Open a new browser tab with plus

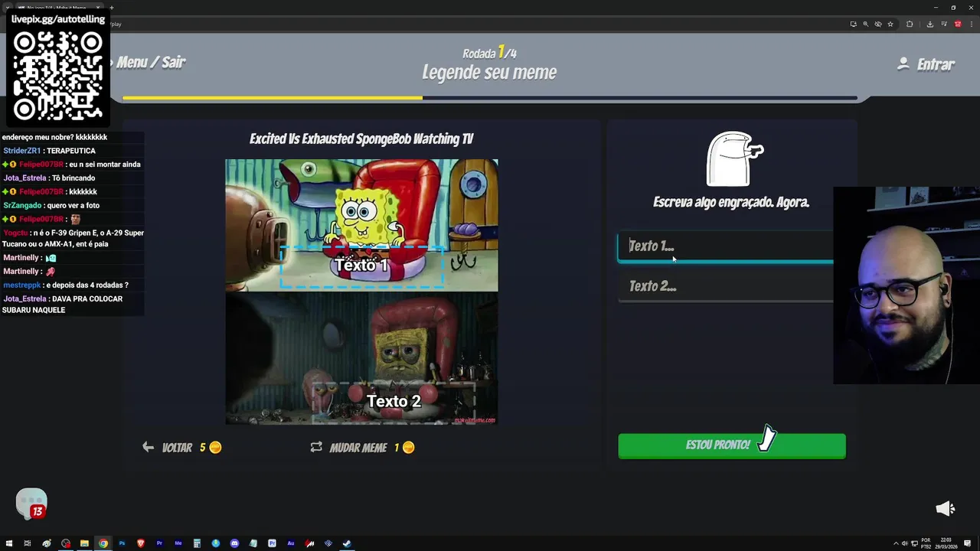click(111, 8)
